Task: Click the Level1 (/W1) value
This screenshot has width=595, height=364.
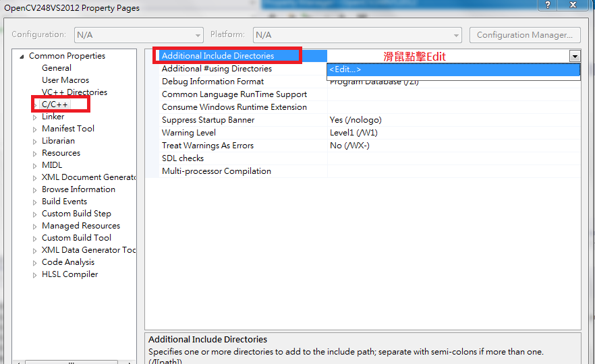Action: (353, 133)
